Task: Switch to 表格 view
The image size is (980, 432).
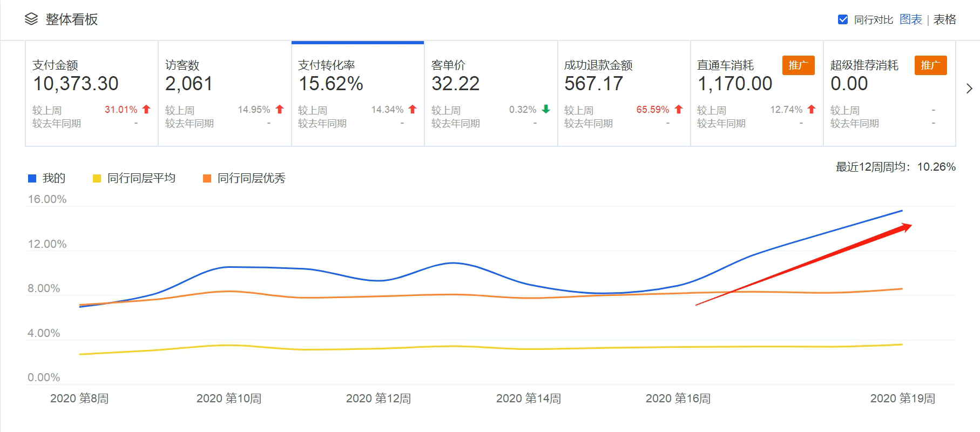Action: pos(944,20)
